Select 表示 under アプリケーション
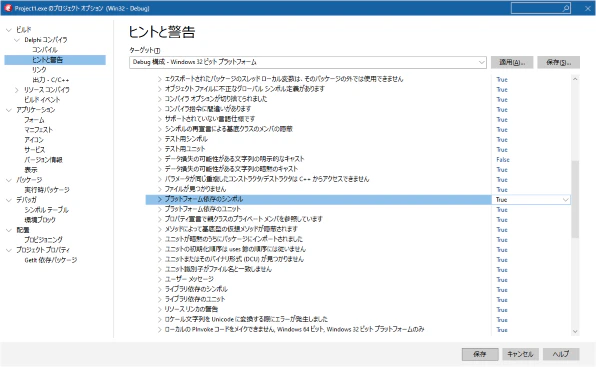This screenshot has width=596, height=367. point(31,170)
